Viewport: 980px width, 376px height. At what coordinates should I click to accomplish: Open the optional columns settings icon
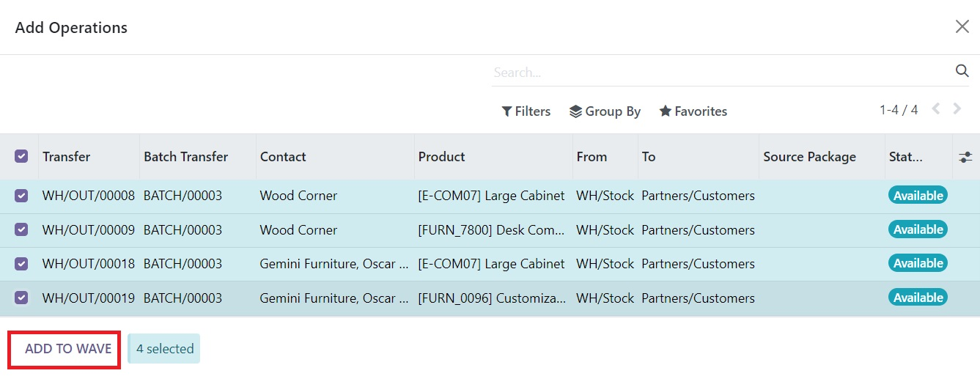pyautogui.click(x=965, y=157)
